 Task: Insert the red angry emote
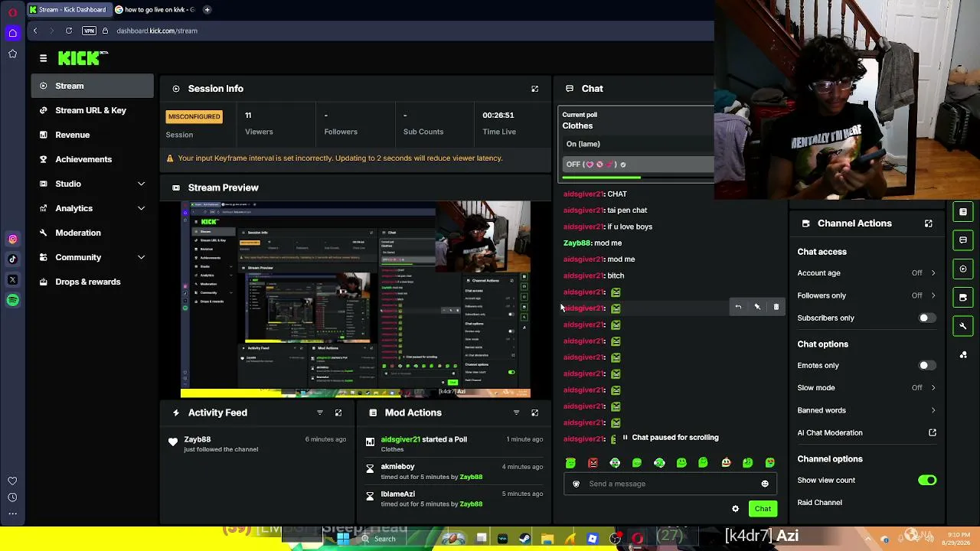tap(593, 463)
